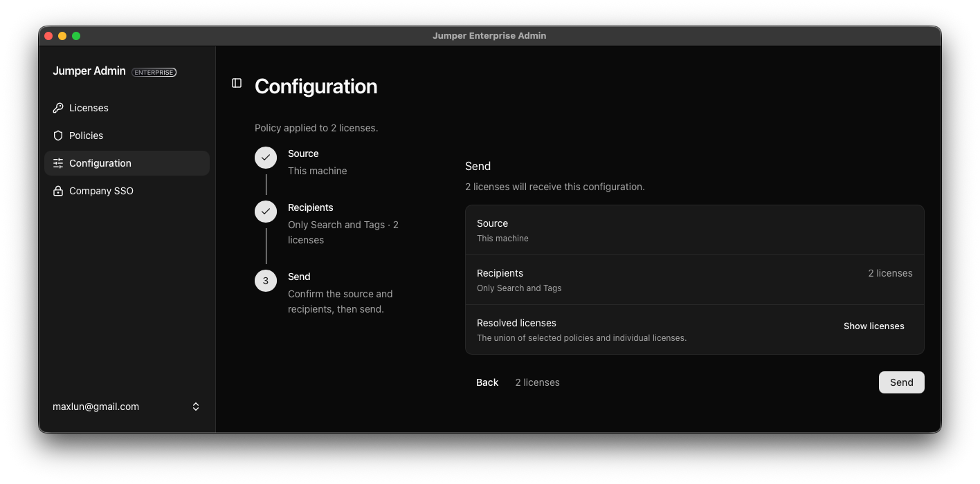Viewport: 980px width, 484px height.
Task: Click the Configuration page heading
Action: [316, 86]
